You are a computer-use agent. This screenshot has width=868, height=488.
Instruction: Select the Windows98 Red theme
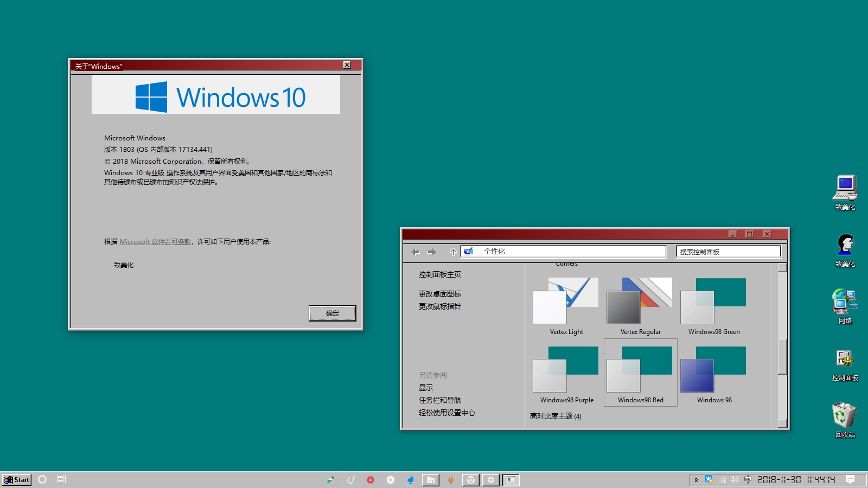point(640,373)
